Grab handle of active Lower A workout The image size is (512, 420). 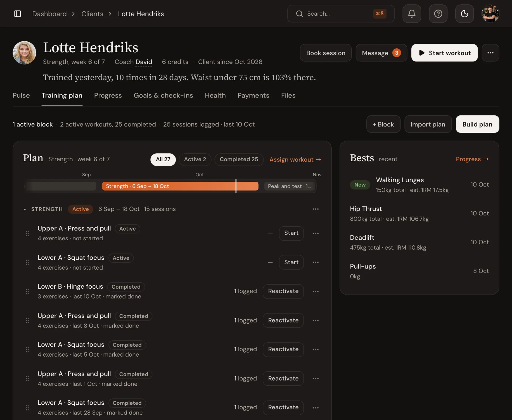[x=27, y=262]
